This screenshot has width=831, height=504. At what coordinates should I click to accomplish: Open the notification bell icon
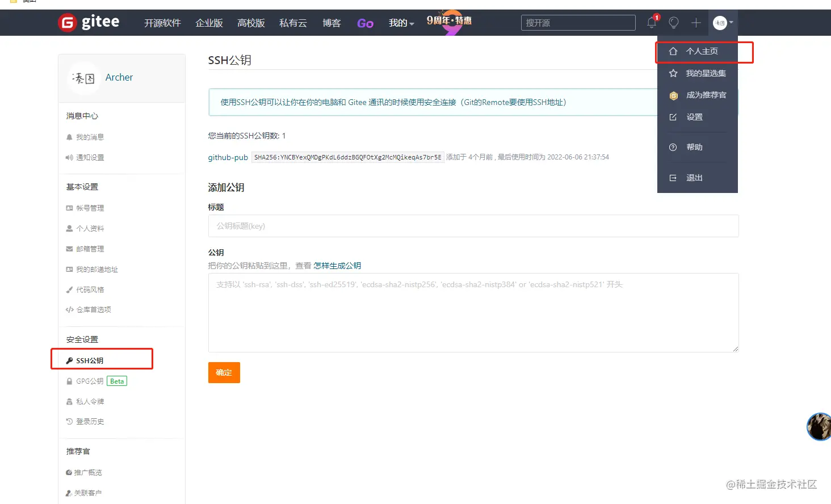point(652,23)
